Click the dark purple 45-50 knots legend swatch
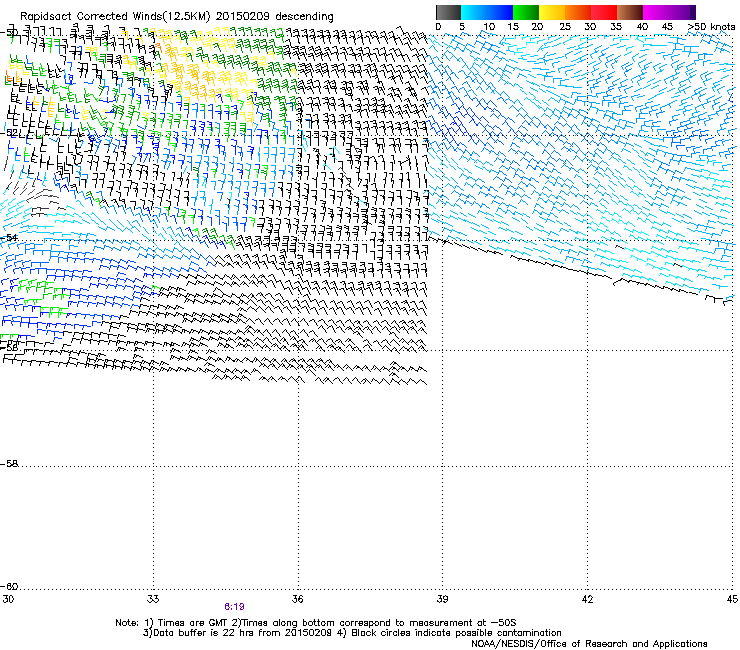Viewport: 740px width, 650px height. coord(682,12)
